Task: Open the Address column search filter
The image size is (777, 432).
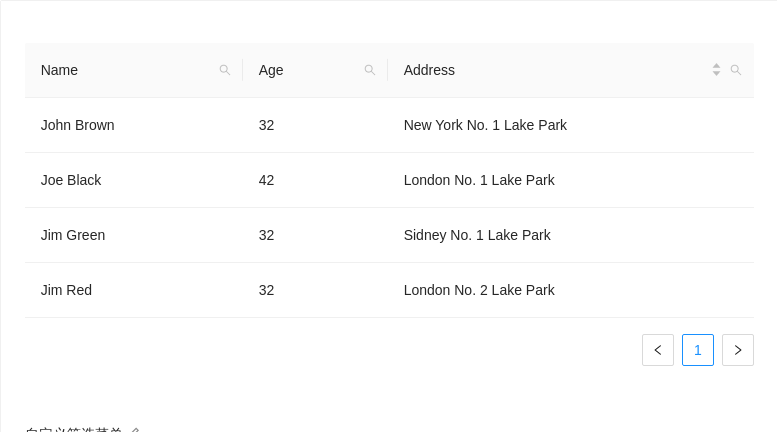Action: [736, 70]
